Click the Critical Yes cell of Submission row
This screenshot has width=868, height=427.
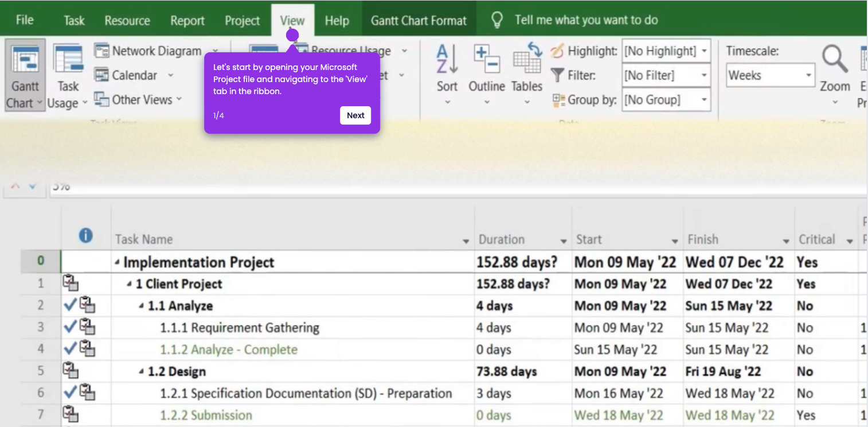pyautogui.click(x=826, y=415)
